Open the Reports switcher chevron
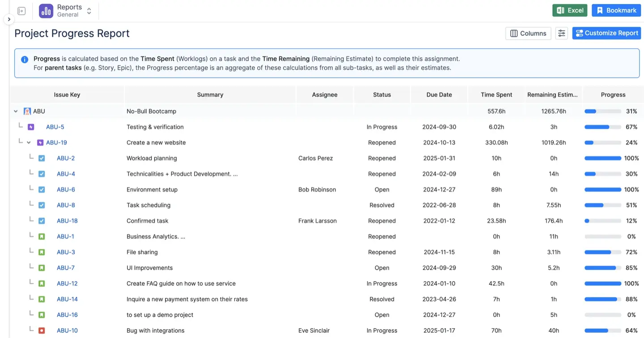644x338 pixels. pyautogui.click(x=89, y=10)
